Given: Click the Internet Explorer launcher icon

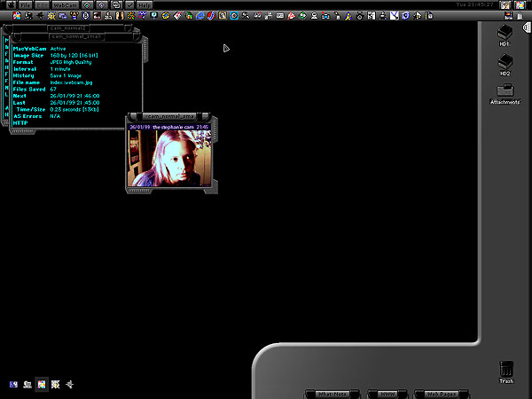Looking at the screenshot, I should pyautogui.click(x=200, y=16).
